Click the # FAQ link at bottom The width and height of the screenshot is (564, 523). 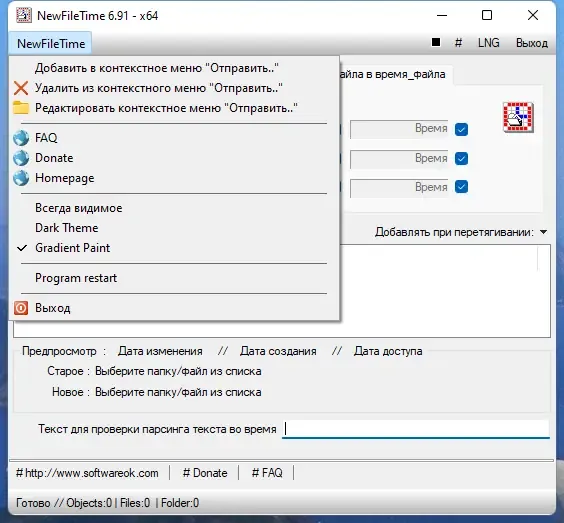coord(267,473)
